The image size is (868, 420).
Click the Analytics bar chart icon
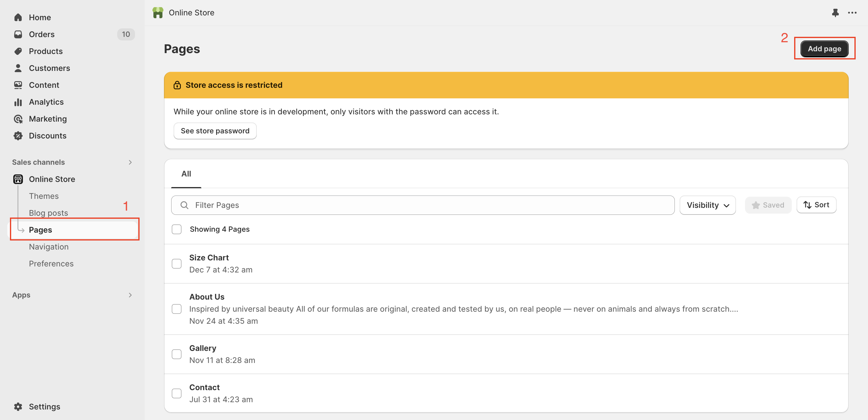point(18,102)
